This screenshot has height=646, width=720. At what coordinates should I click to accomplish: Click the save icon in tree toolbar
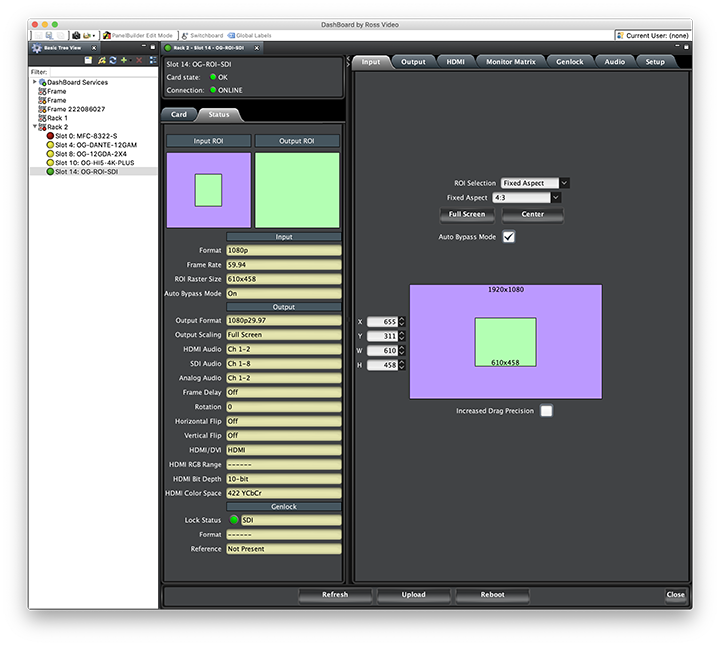[x=88, y=60]
